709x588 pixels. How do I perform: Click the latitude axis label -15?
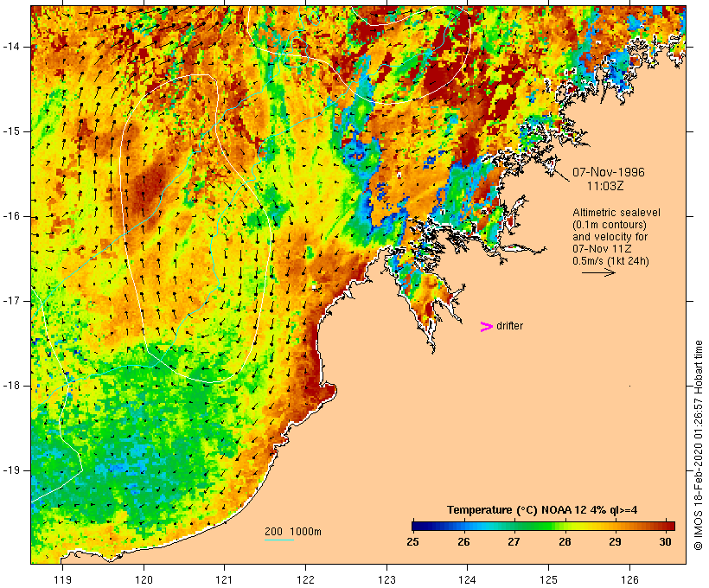11,131
